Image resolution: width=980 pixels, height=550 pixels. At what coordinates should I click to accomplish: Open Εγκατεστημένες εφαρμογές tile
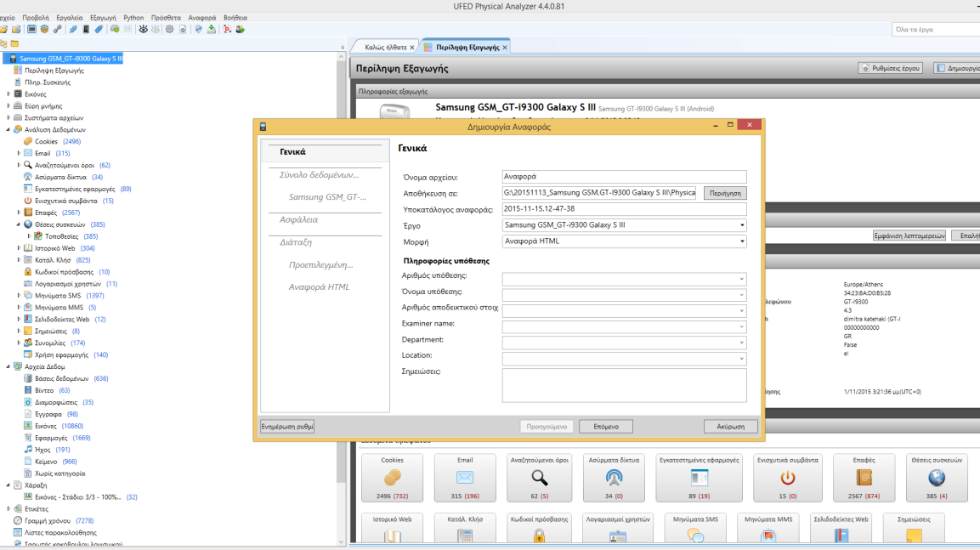pos(699,478)
